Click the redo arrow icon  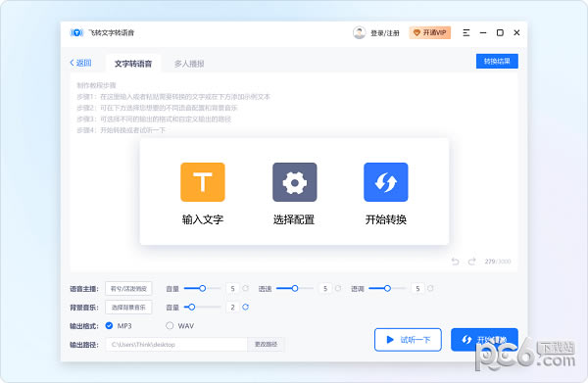pos(471,262)
